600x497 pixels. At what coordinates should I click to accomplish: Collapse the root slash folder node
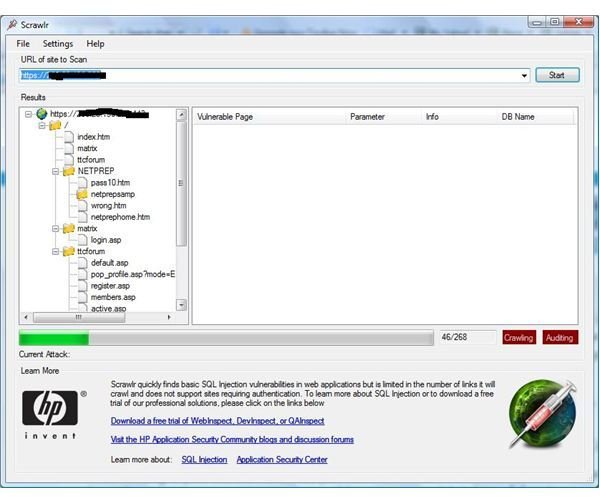tap(42, 125)
